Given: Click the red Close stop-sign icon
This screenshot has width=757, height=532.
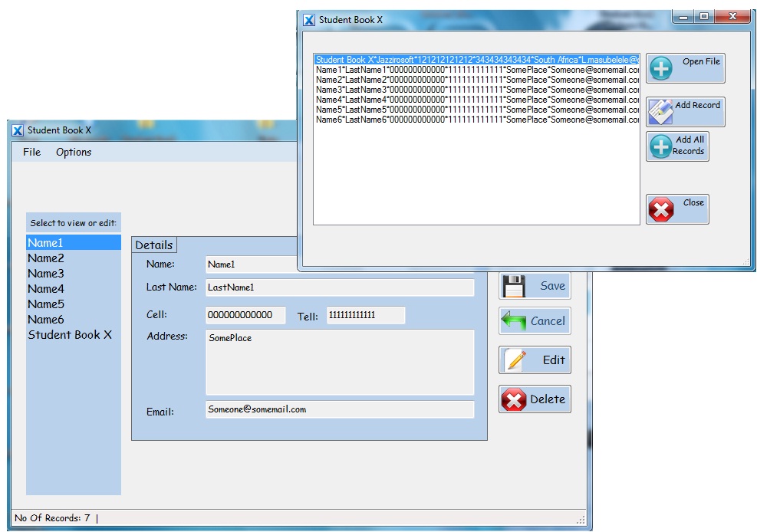Looking at the screenshot, I should point(660,209).
